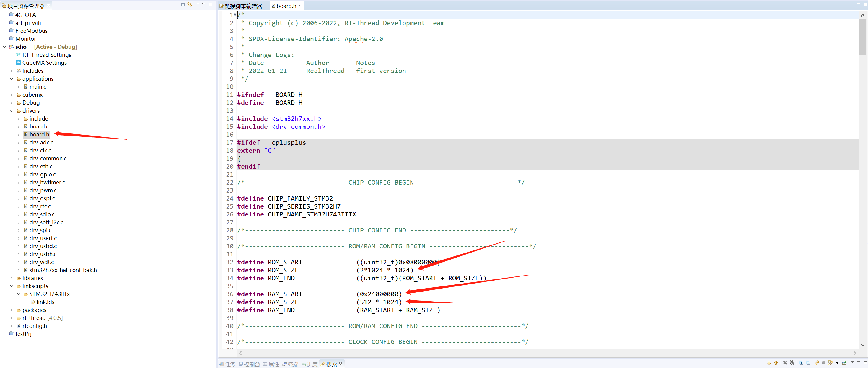Pin the search view
Image resolution: width=868 pixels, height=368 pixels.
[844, 363]
